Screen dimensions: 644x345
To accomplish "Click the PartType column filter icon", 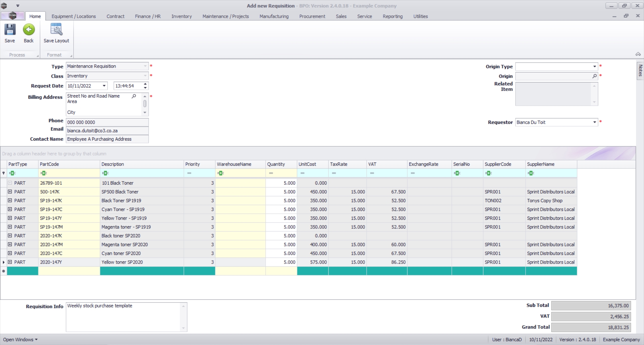I will point(12,173).
